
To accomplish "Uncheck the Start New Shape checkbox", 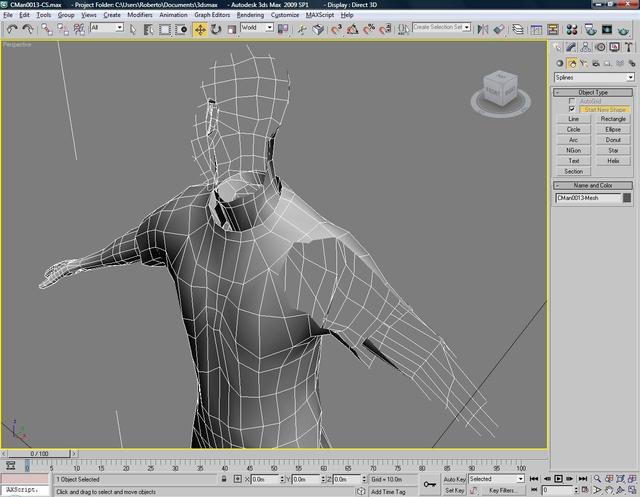I will [572, 109].
